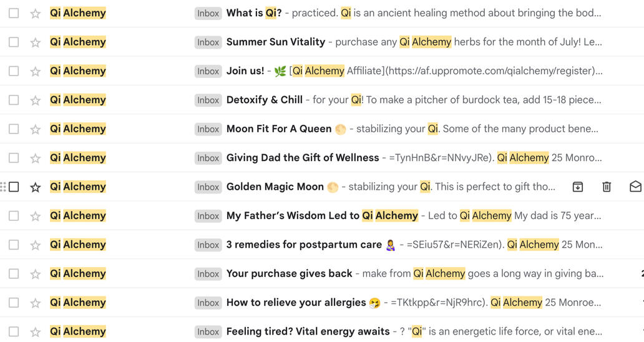Open 'My Father's Wisdom Led to Qi Alchemy'
Screen dimensions: 644x342
tap(322, 216)
